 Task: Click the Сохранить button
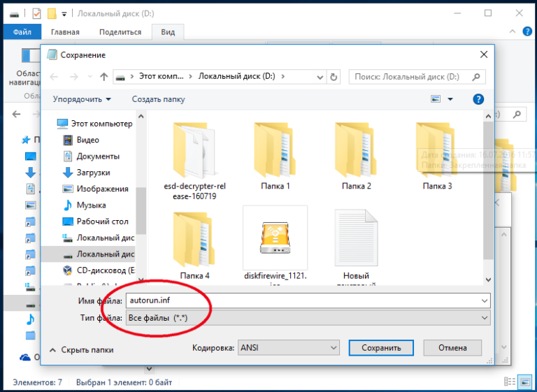pyautogui.click(x=381, y=348)
